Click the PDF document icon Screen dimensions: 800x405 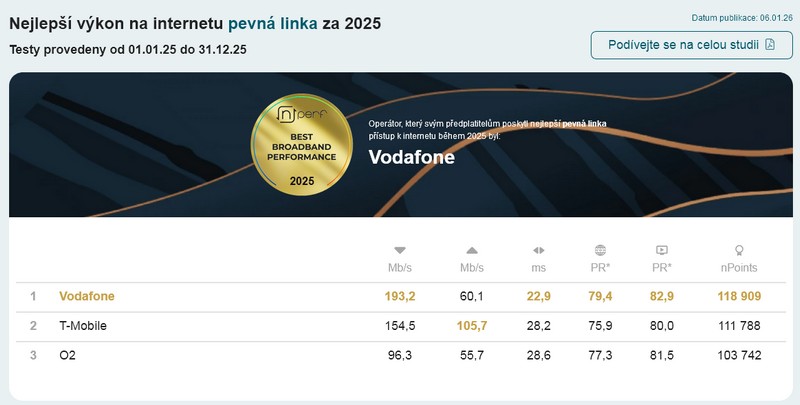pyautogui.click(x=771, y=46)
